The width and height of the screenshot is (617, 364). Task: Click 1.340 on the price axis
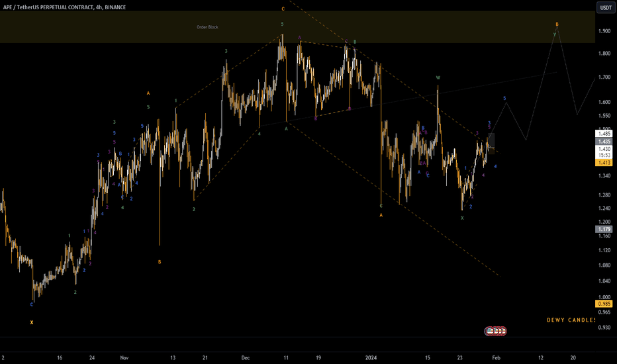coord(604,176)
